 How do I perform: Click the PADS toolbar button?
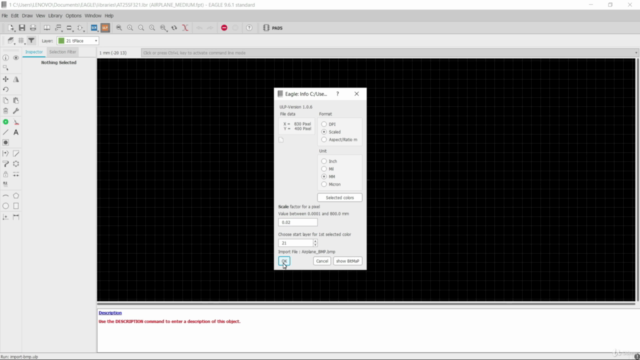click(x=273, y=28)
